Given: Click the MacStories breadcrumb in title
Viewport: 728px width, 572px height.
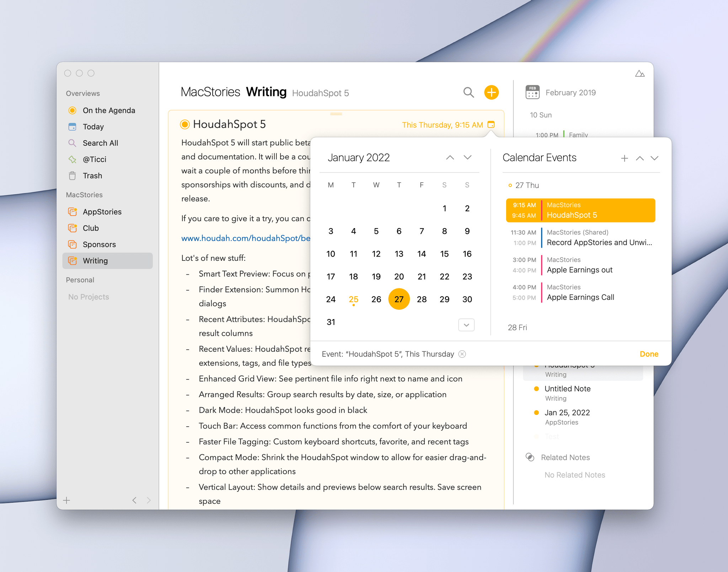Looking at the screenshot, I should (210, 92).
